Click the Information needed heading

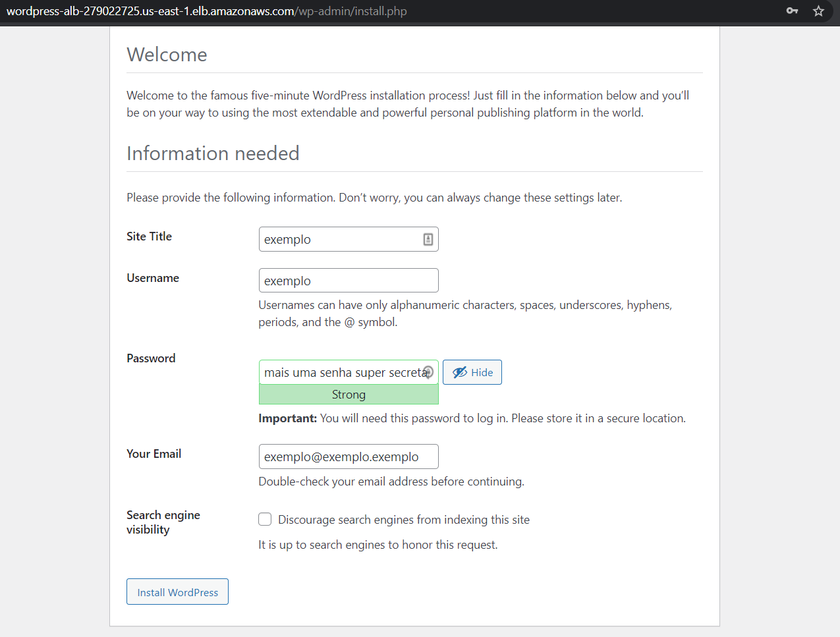[x=213, y=153]
